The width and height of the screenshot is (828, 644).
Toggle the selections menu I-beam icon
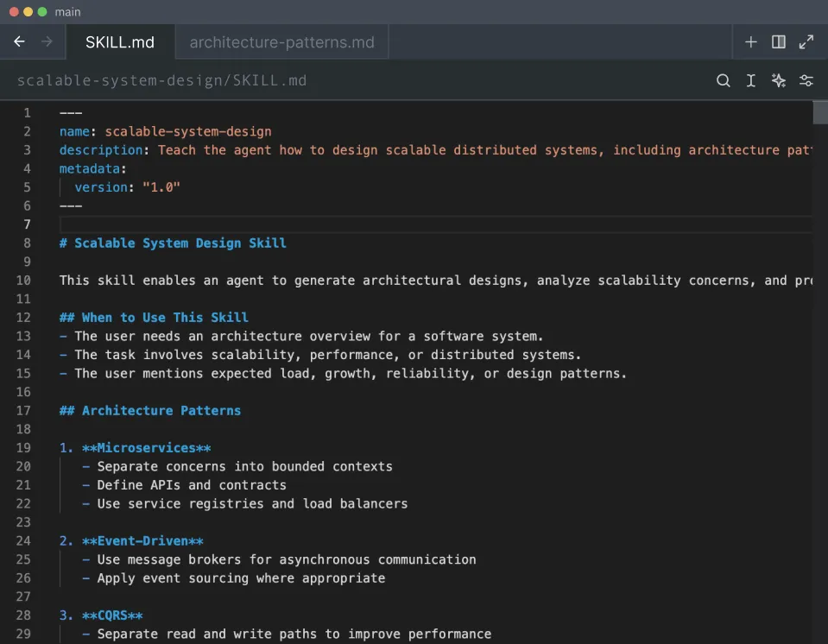[751, 80]
